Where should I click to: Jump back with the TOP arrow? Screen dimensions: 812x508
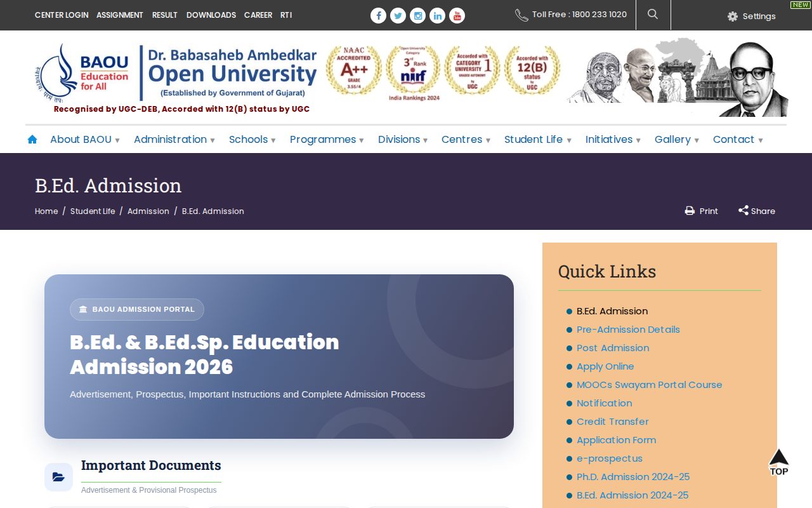pos(778,462)
